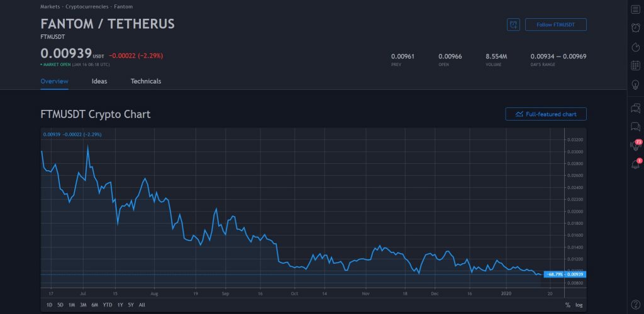Open the private chat bubble icon

click(635, 127)
